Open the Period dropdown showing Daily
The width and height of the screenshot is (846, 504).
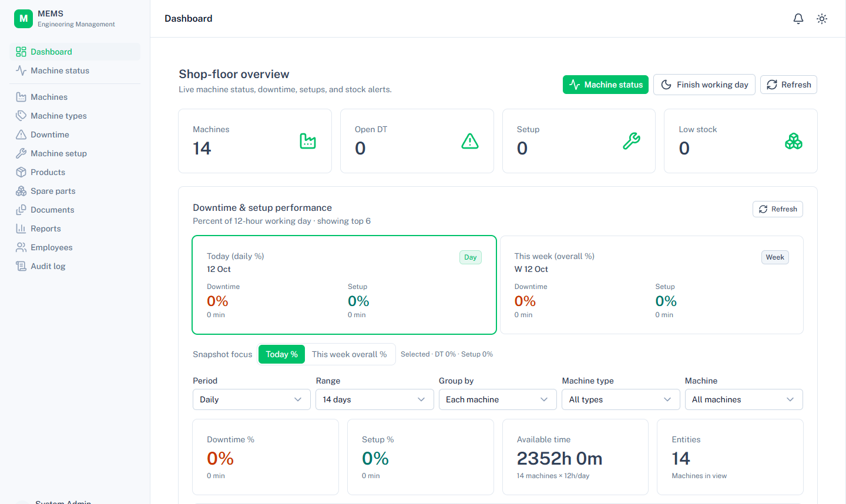251,399
